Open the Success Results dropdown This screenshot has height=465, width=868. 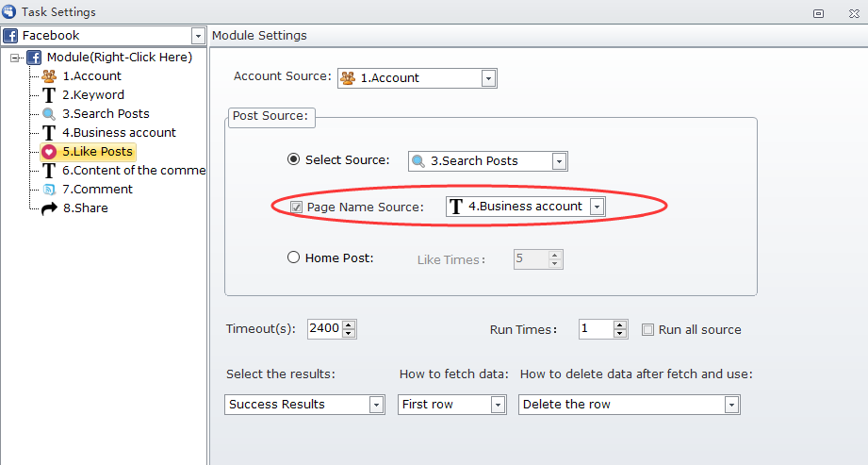click(376, 405)
